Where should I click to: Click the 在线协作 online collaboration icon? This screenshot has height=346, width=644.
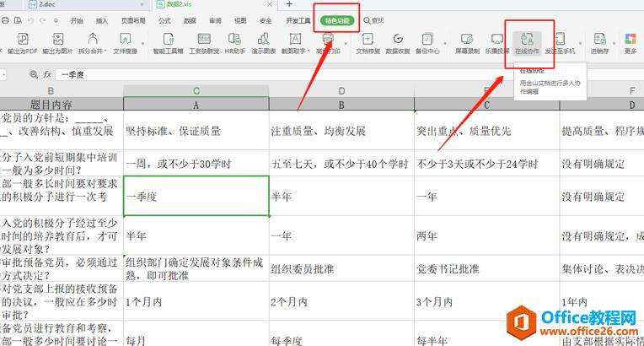pos(527,40)
